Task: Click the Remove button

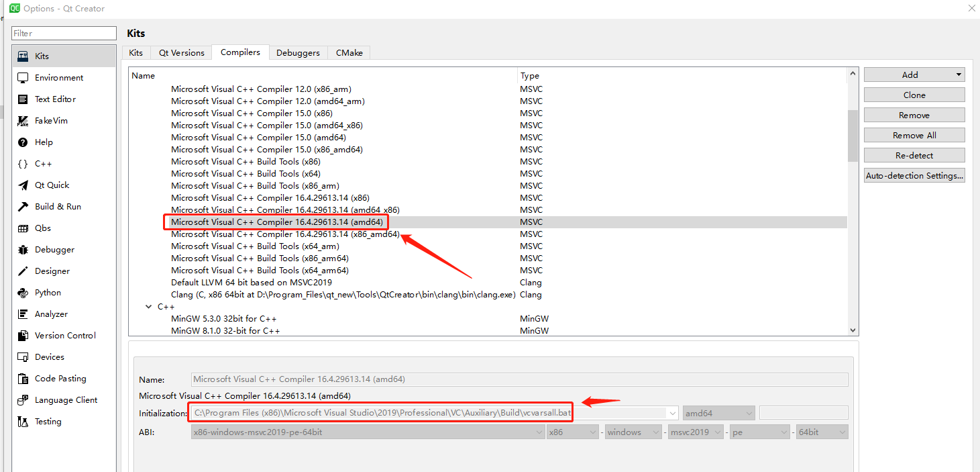Action: tap(914, 115)
